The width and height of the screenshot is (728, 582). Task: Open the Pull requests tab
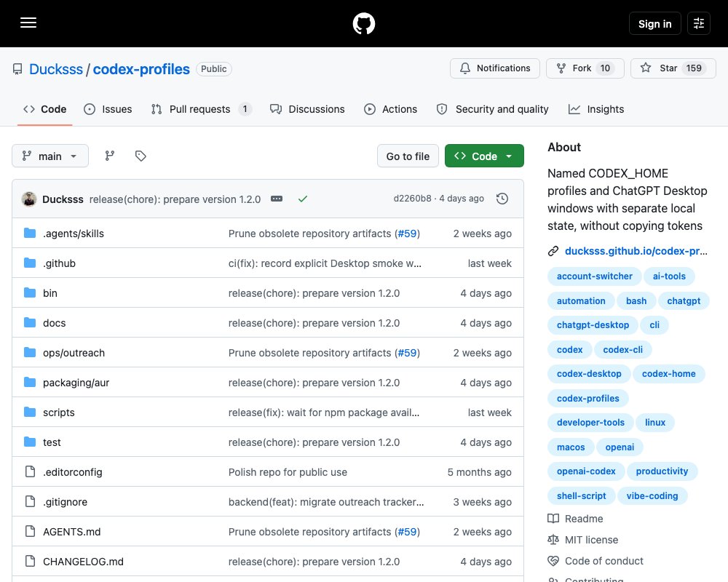pyautogui.click(x=201, y=109)
